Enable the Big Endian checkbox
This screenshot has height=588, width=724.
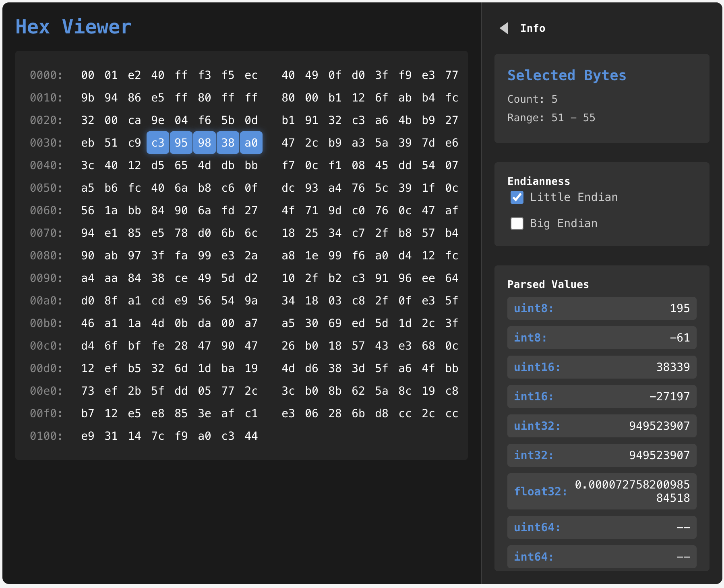[517, 224]
